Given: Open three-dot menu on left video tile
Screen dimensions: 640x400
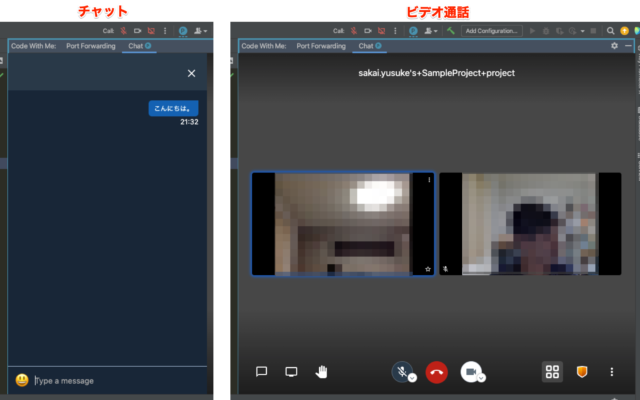Looking at the screenshot, I should [x=429, y=180].
